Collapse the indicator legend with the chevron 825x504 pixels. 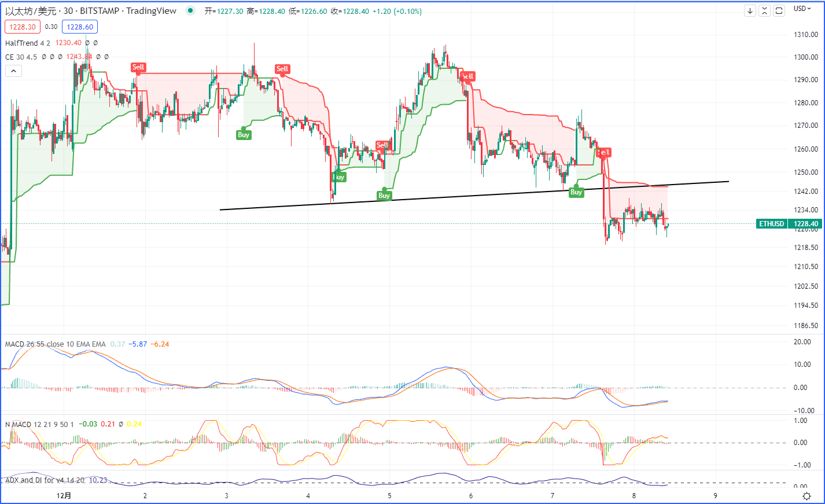[x=14, y=71]
